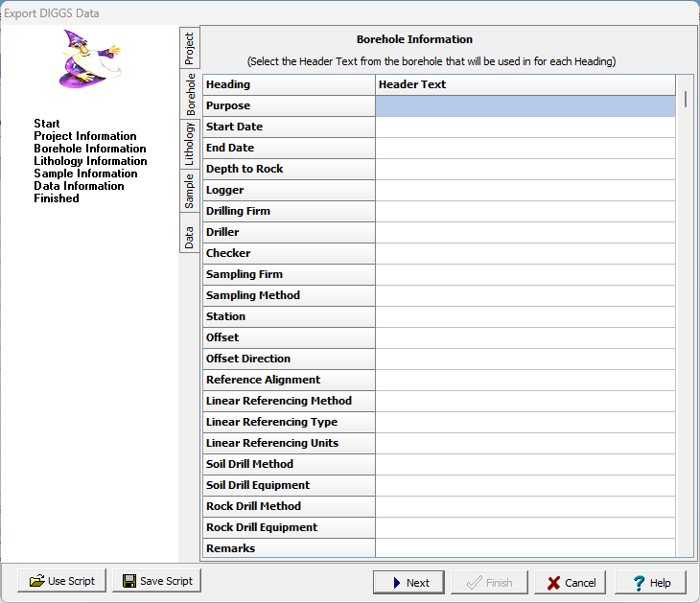This screenshot has width=700, height=603.
Task: Click the red X Cancel icon
Action: click(x=553, y=582)
